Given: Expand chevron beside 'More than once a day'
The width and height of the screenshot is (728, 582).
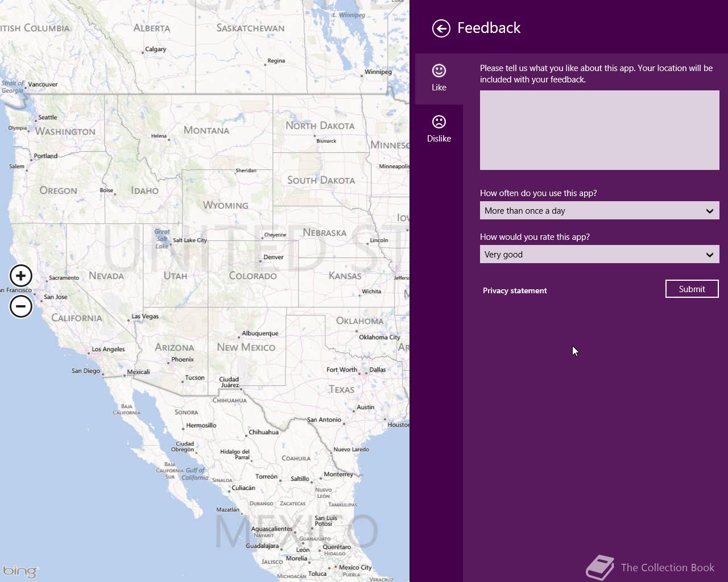Looking at the screenshot, I should coord(709,211).
